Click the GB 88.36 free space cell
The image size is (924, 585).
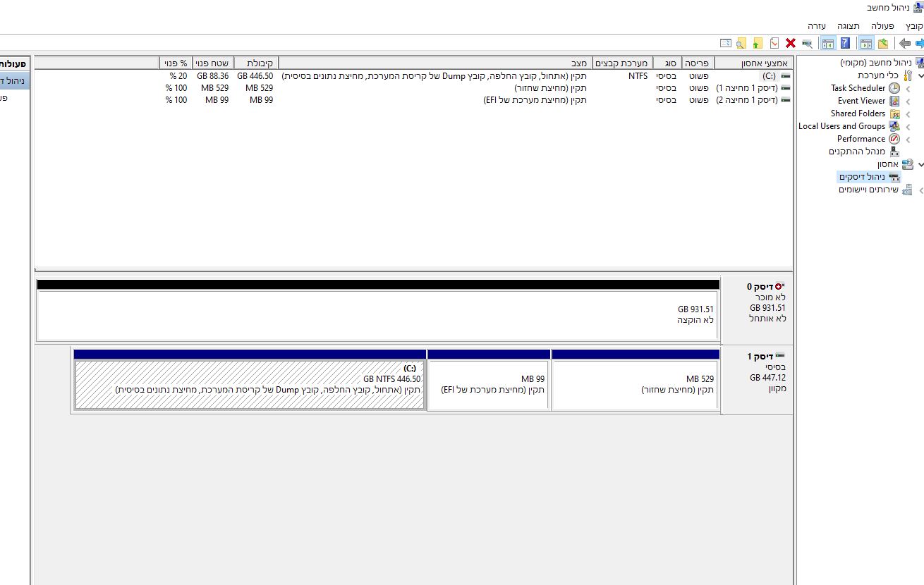213,75
